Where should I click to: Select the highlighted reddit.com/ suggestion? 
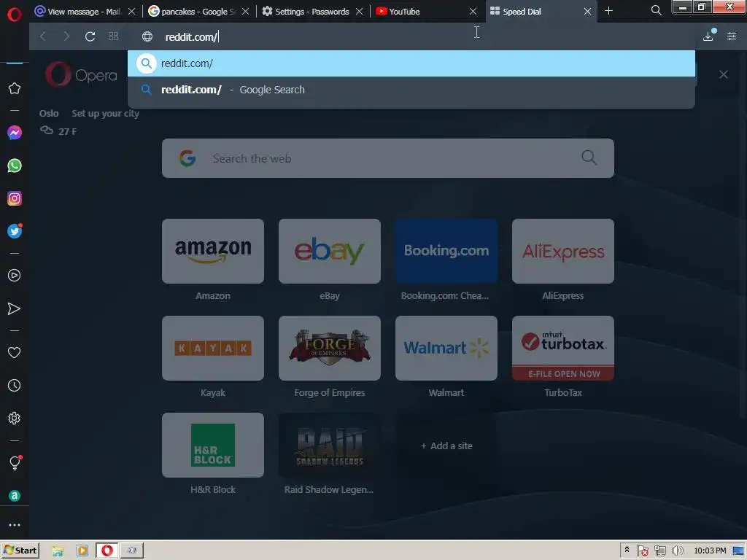tap(411, 63)
